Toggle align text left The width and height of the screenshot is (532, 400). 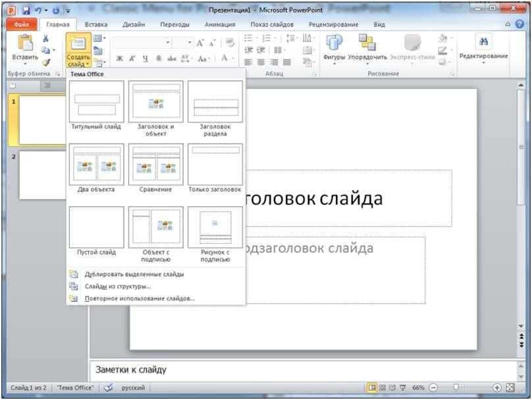(248, 62)
